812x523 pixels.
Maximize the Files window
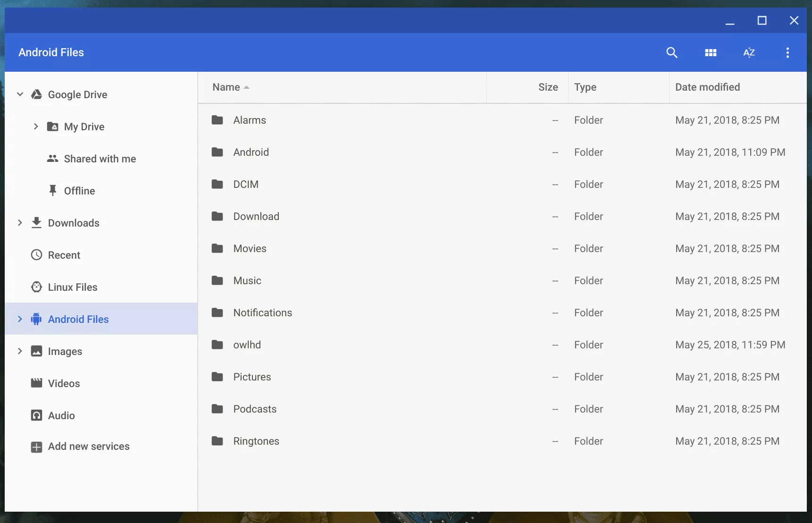point(762,20)
